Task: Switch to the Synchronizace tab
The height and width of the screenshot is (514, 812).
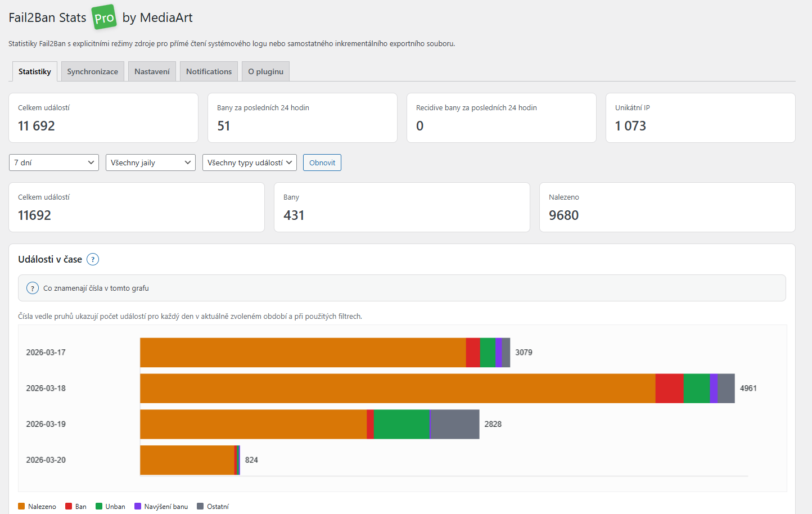Action: pyautogui.click(x=93, y=71)
